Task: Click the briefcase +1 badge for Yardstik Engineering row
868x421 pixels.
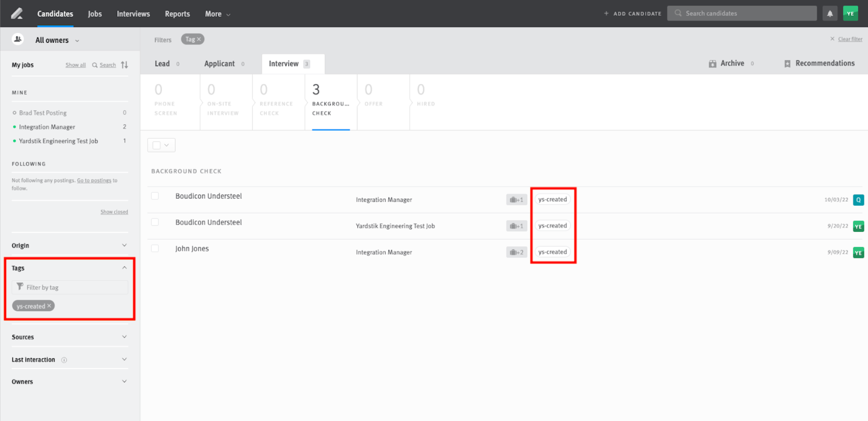Action: pos(516,226)
